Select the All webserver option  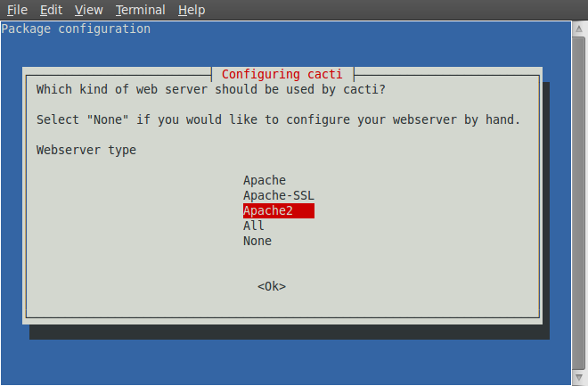[254, 226]
